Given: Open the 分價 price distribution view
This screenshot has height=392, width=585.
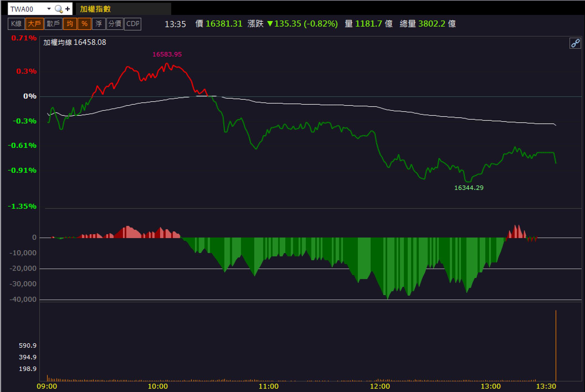Looking at the screenshot, I should (x=115, y=24).
